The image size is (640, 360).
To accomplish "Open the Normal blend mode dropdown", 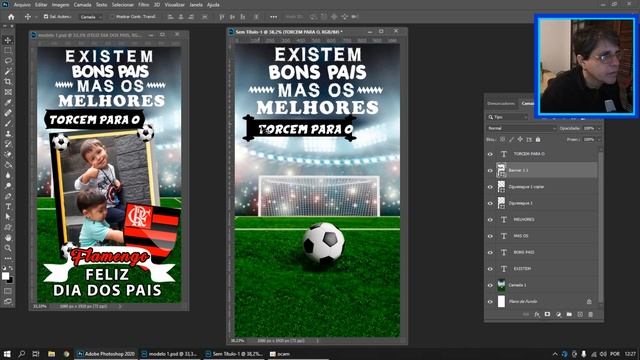I will point(521,128).
